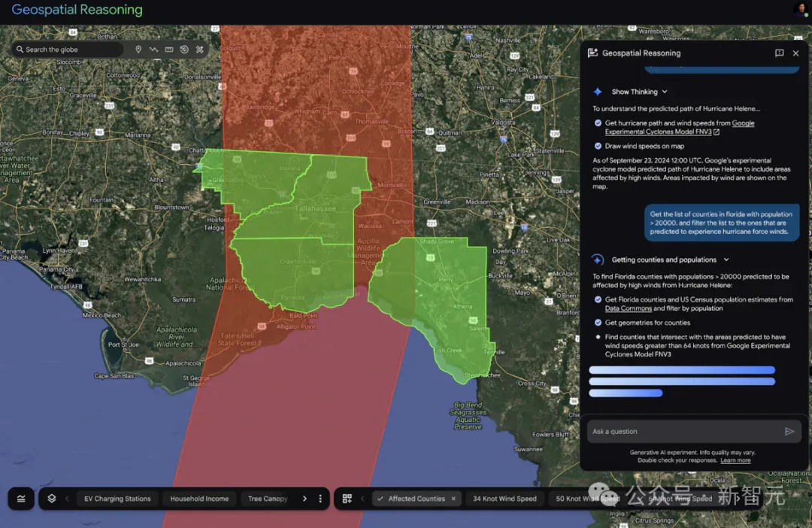Click the first loading progress bar
Viewport: 812px width, 528px height.
click(x=681, y=370)
